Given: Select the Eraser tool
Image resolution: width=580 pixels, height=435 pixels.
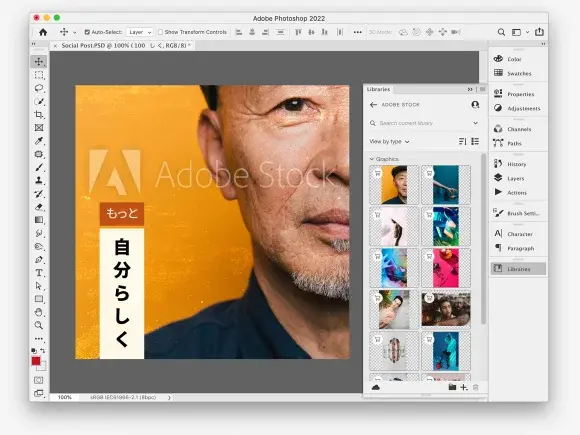Looking at the screenshot, I should click(39, 207).
